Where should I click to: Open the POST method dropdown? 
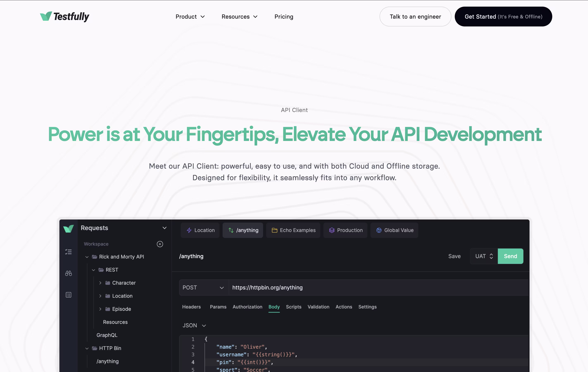204,287
